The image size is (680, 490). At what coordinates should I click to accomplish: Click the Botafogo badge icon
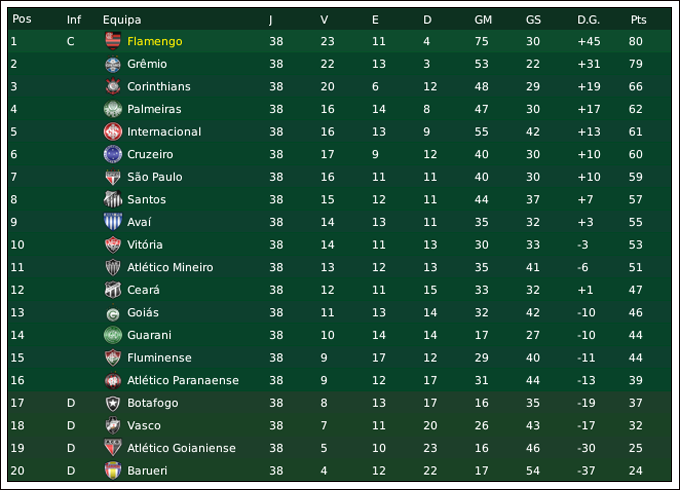click(112, 403)
